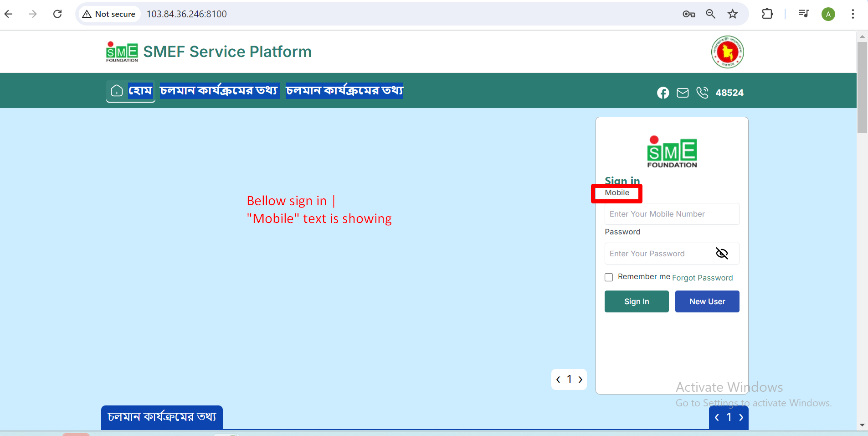Open the first চলমান কার্যক্রমের তথ্য menu item
The image size is (868, 436).
pos(219,91)
